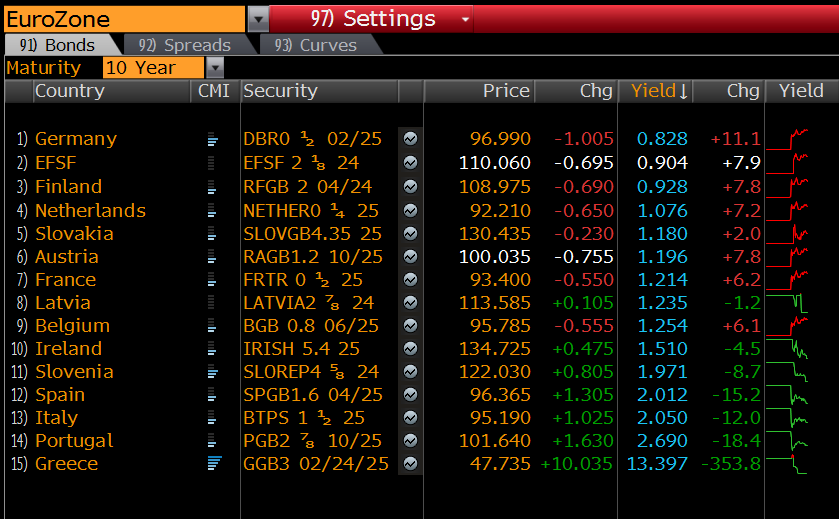Viewport: 839px width, 519px height.
Task: Open the chart icon for France FRTR bond
Action: [x=410, y=280]
